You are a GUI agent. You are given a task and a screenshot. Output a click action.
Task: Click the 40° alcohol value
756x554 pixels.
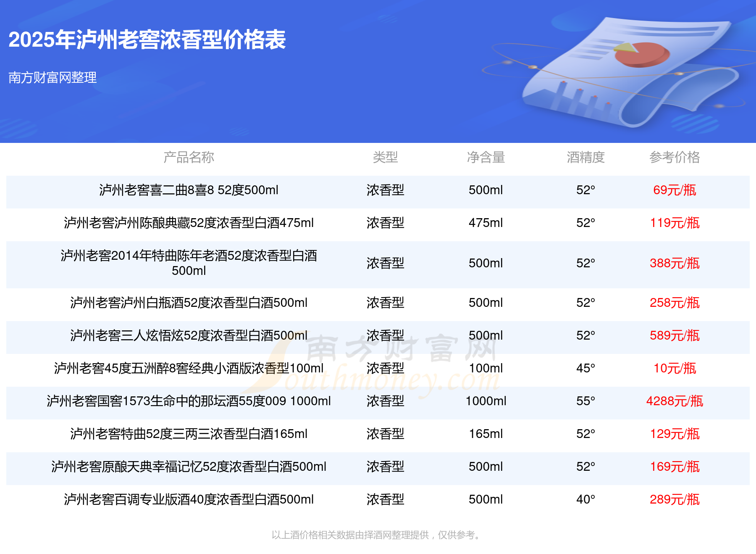[586, 499]
